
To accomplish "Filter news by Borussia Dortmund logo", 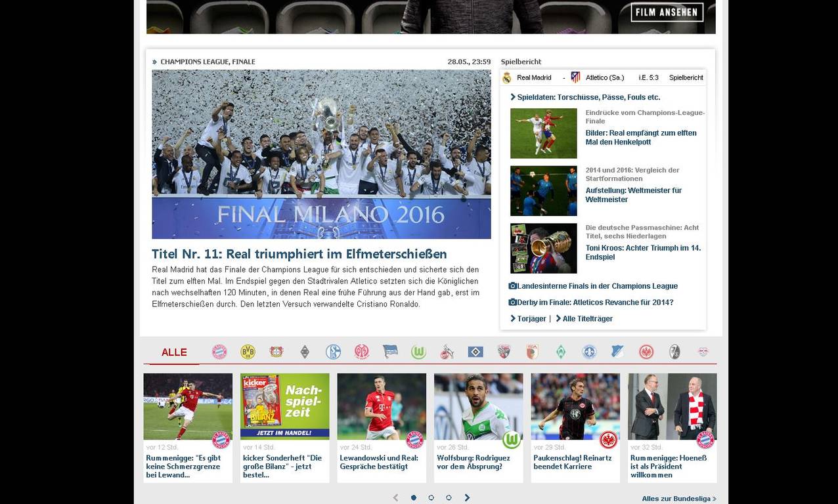I will click(x=248, y=352).
